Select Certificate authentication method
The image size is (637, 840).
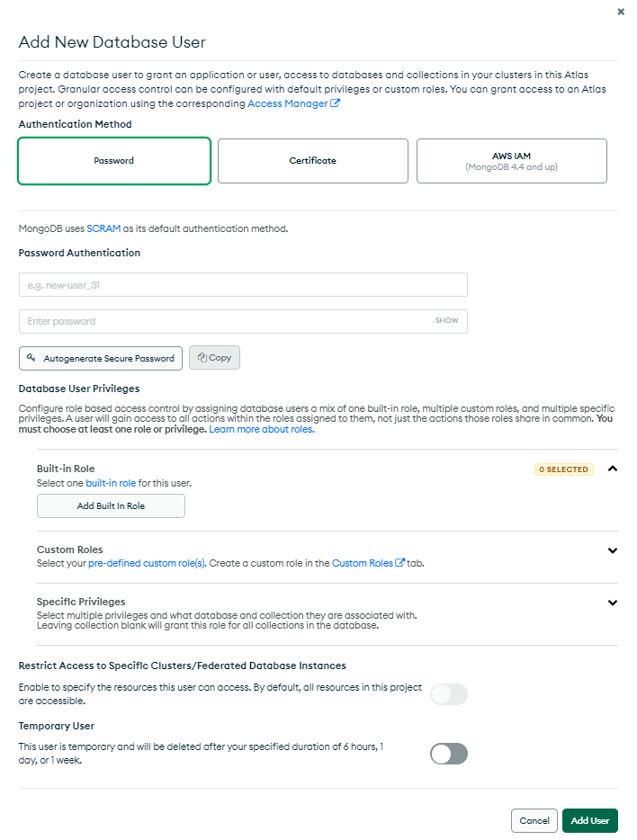(313, 161)
